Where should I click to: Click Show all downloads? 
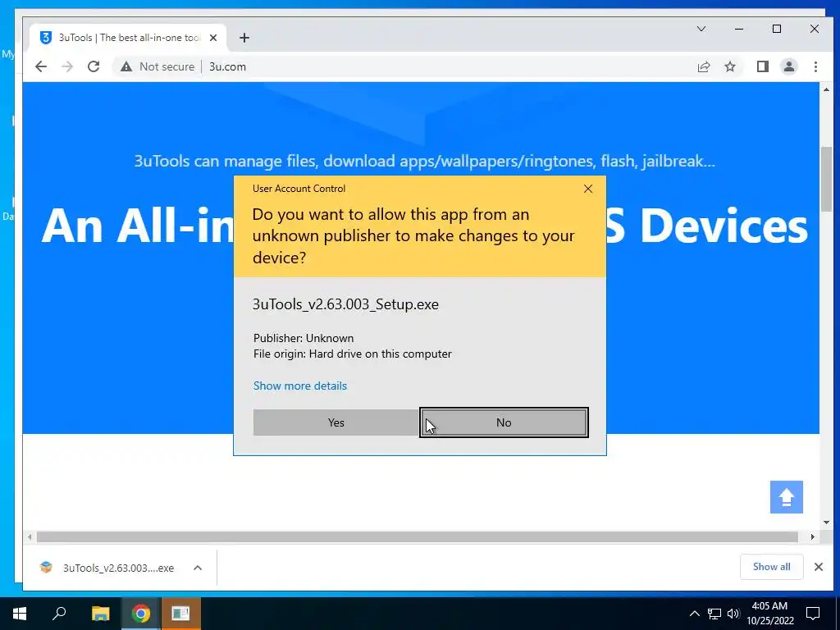[771, 567]
